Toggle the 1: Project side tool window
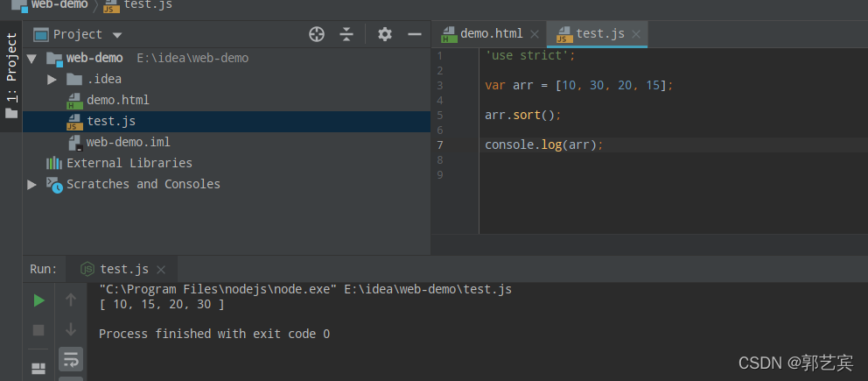This screenshot has height=381, width=868. click(11, 77)
